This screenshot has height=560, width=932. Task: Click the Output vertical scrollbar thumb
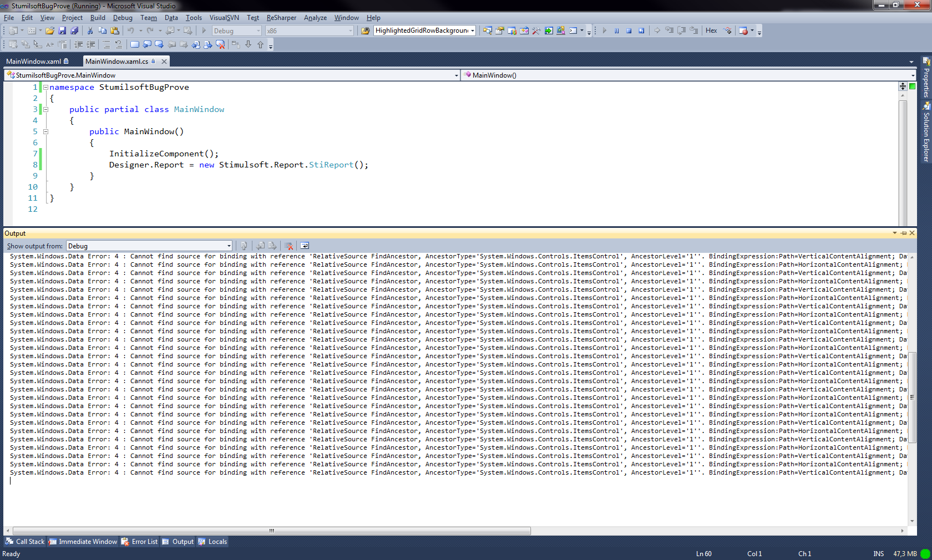pos(912,397)
